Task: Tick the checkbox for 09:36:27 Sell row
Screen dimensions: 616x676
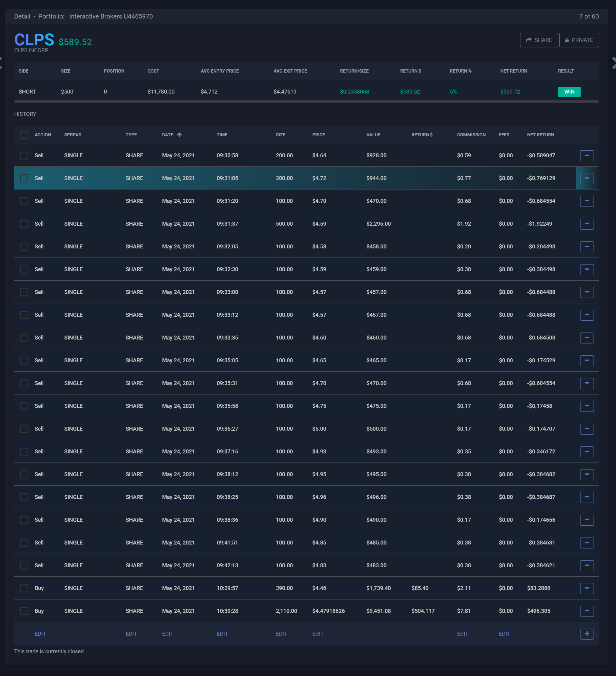Action: pos(24,429)
